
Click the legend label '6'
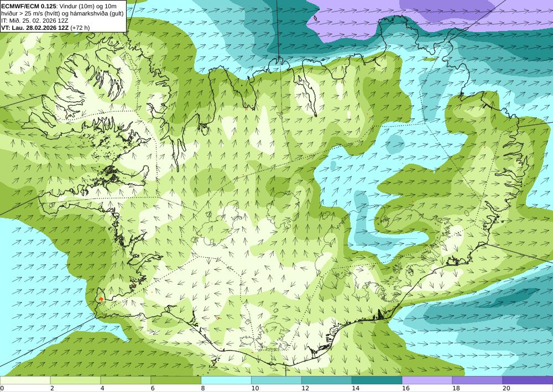(x=153, y=388)
